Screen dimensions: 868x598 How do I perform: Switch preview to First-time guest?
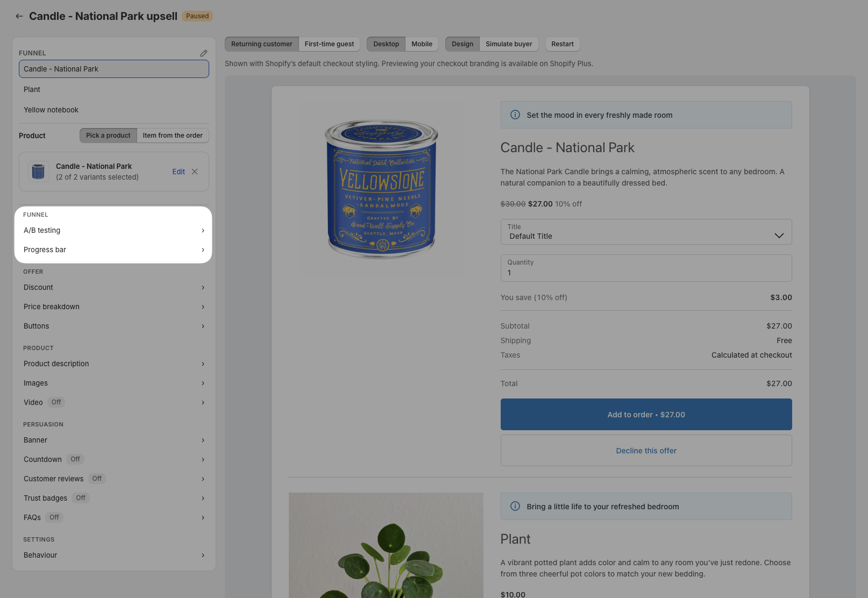(329, 44)
